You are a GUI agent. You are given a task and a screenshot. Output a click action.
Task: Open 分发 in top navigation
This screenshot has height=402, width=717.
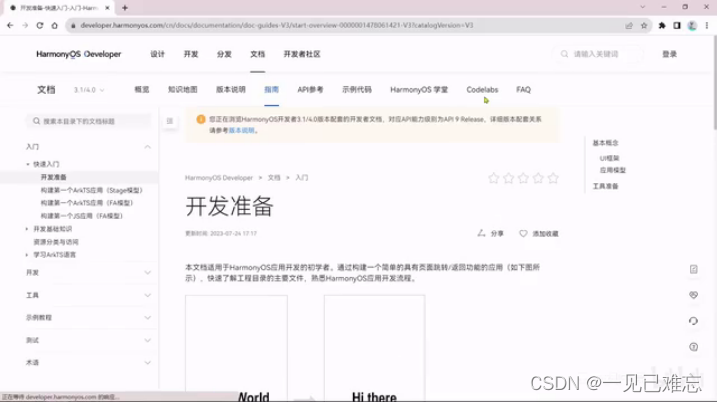(224, 54)
